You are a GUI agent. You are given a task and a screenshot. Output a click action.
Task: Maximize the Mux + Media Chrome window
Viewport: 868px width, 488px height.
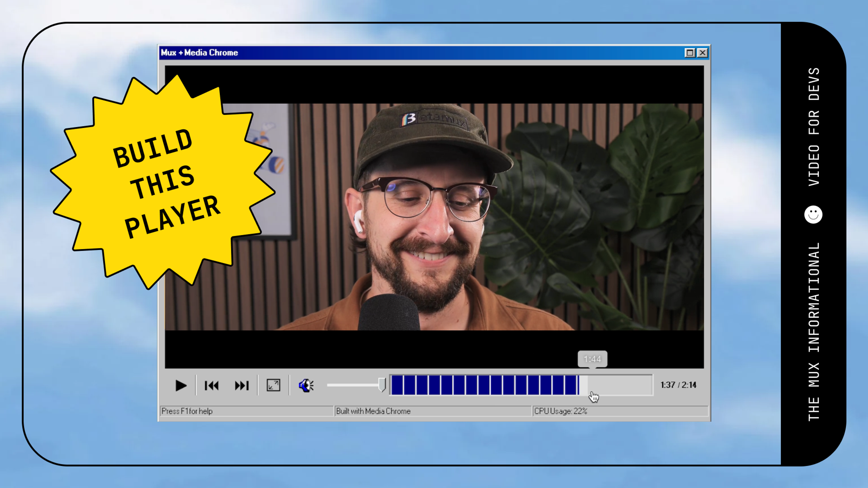(690, 53)
